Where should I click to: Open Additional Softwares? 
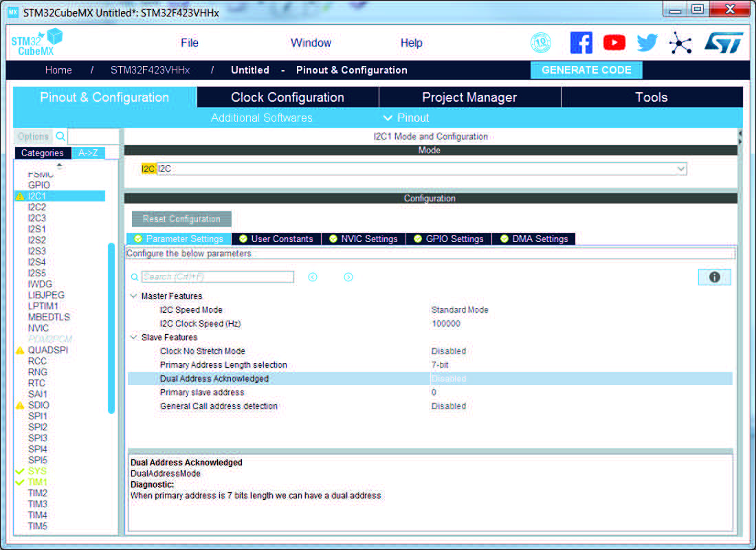tap(261, 118)
